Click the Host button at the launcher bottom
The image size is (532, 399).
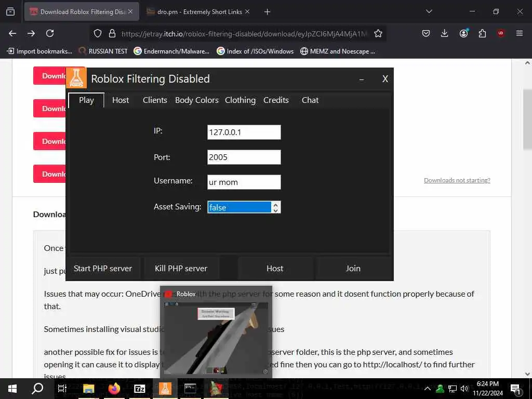tap(275, 269)
